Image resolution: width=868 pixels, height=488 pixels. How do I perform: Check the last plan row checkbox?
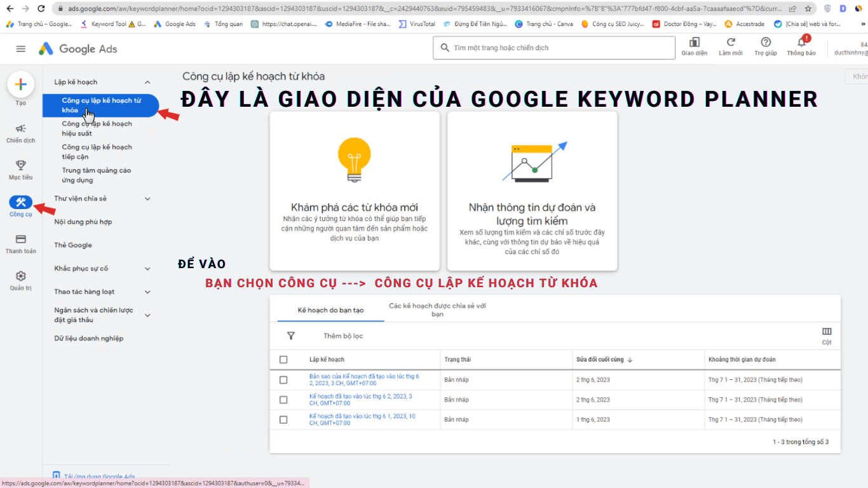283,419
